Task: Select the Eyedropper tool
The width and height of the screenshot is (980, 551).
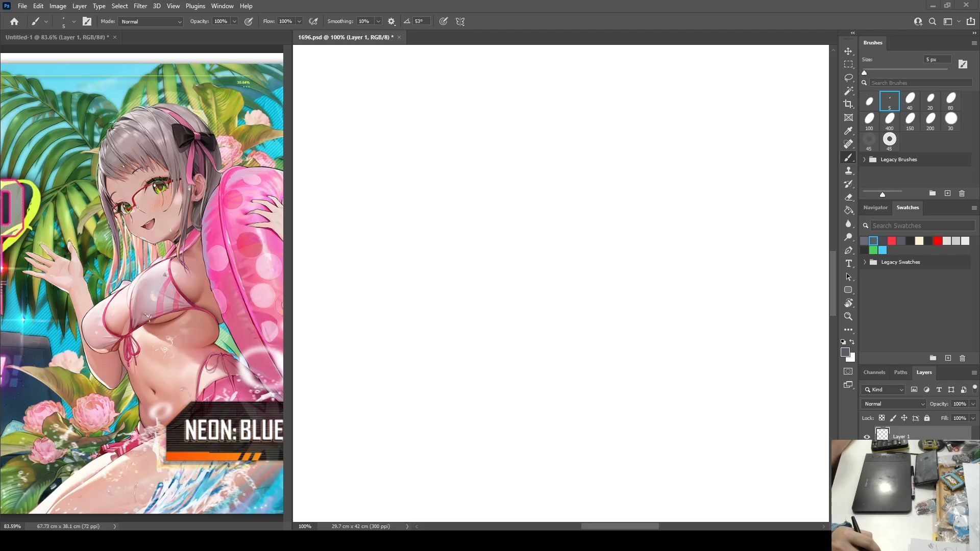Action: coord(848,131)
